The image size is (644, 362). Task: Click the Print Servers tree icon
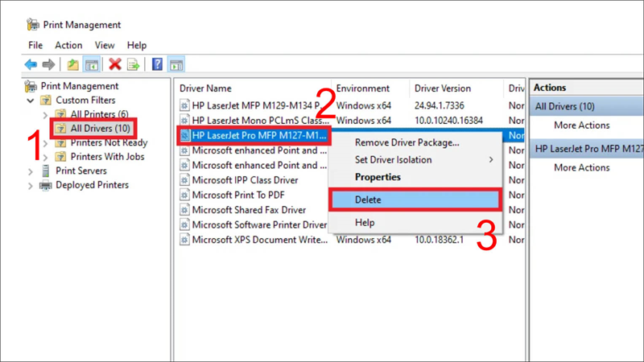coord(46,171)
